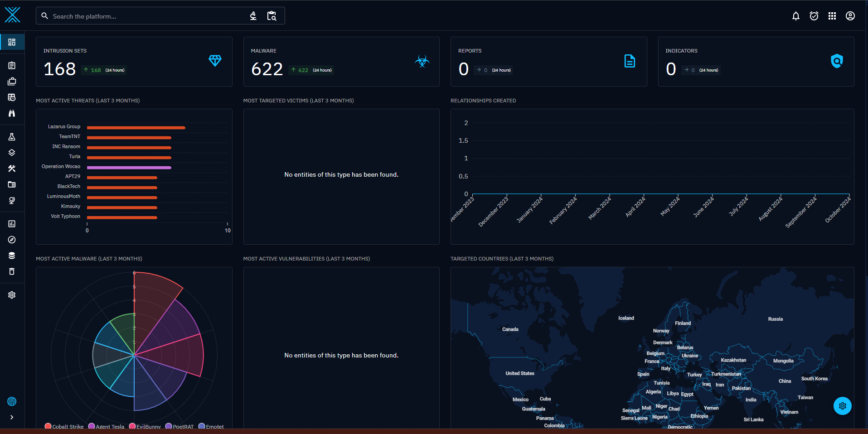Click the Volt Typhoon label
This screenshot has width=868, height=434.
click(x=65, y=216)
